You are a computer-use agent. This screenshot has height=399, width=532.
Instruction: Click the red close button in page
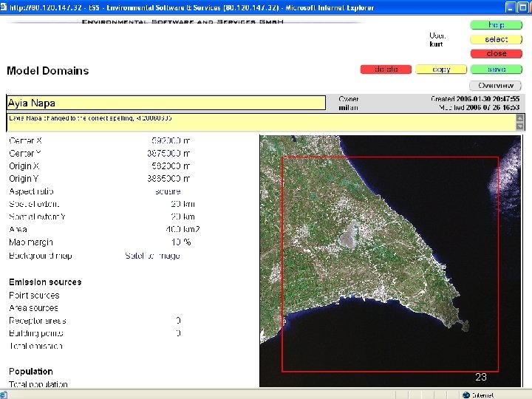496,53
